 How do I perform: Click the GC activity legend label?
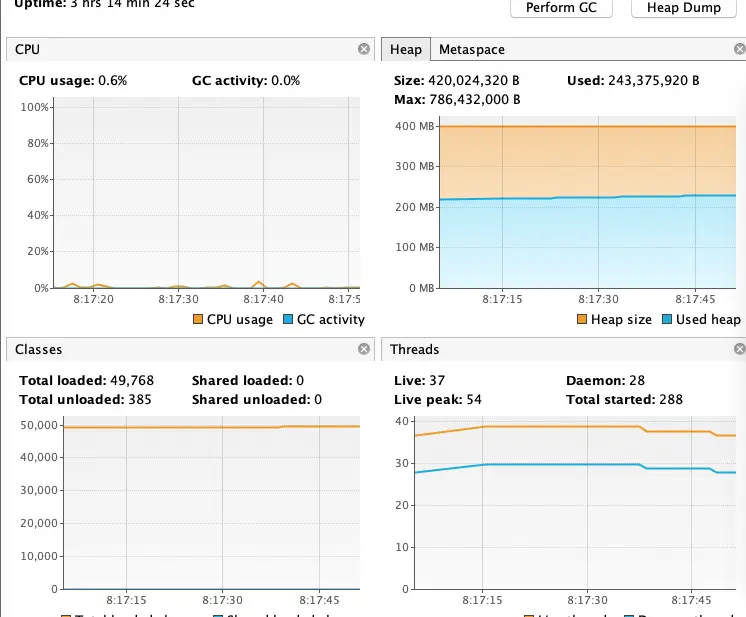coord(331,320)
